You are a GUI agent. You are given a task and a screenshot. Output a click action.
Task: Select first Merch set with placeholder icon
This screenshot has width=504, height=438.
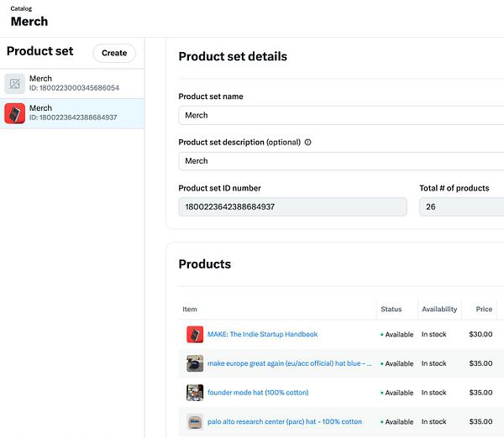tap(72, 83)
